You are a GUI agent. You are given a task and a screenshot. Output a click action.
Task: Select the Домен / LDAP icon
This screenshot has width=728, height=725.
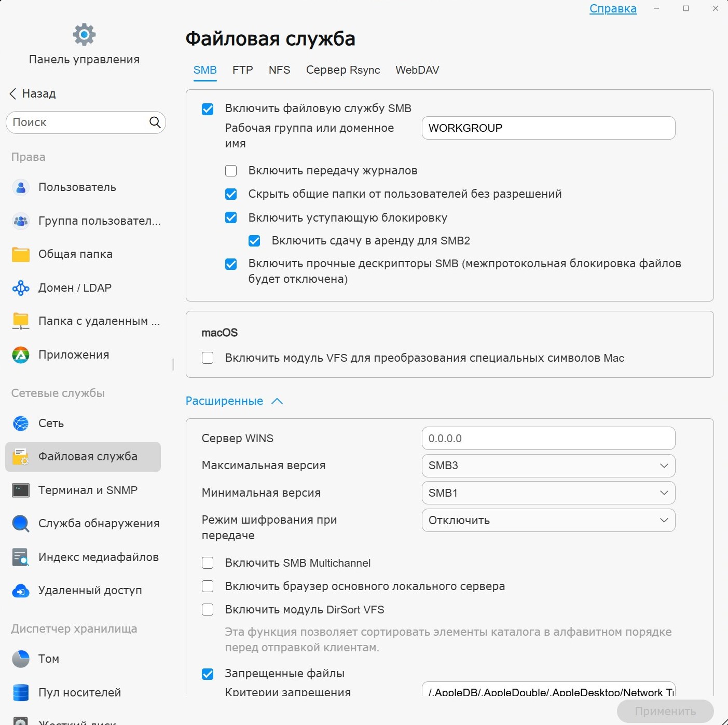pyautogui.click(x=21, y=288)
